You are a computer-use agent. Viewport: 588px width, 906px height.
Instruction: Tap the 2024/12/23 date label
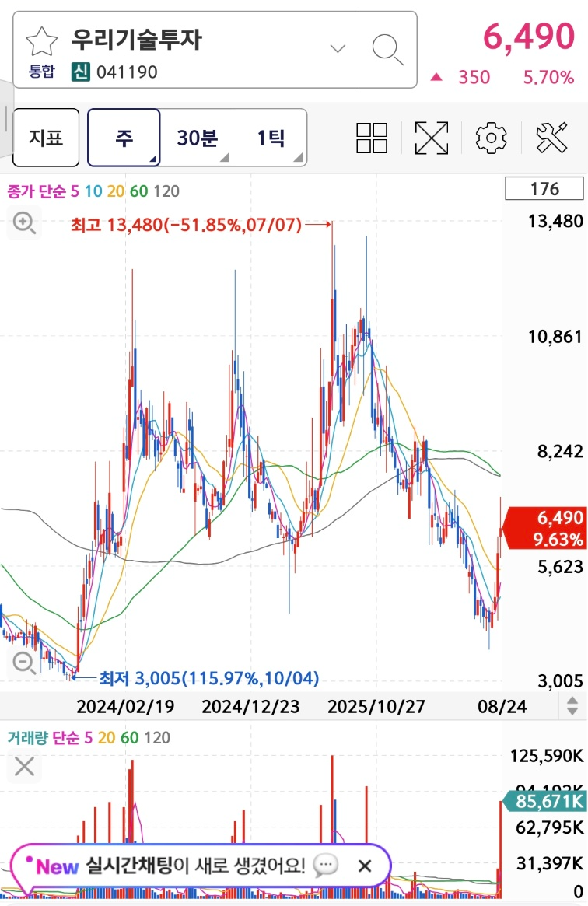(x=250, y=706)
